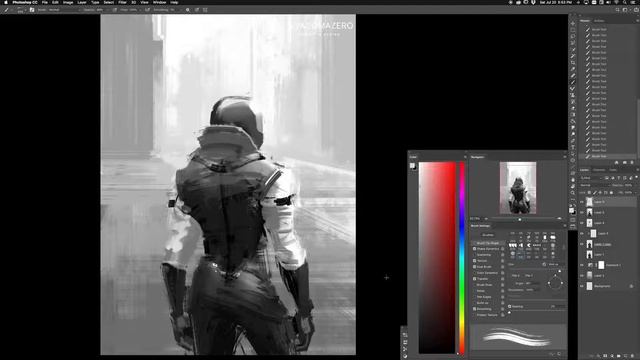Viewport: 640px width, 360px height.
Task: Click the Navigator zoom slider
Action: click(522, 219)
